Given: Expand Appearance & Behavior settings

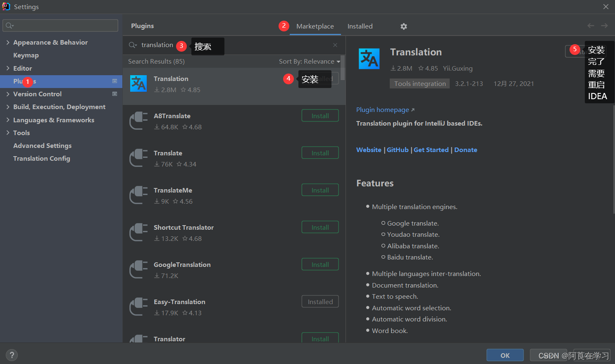Looking at the screenshot, I should point(8,42).
